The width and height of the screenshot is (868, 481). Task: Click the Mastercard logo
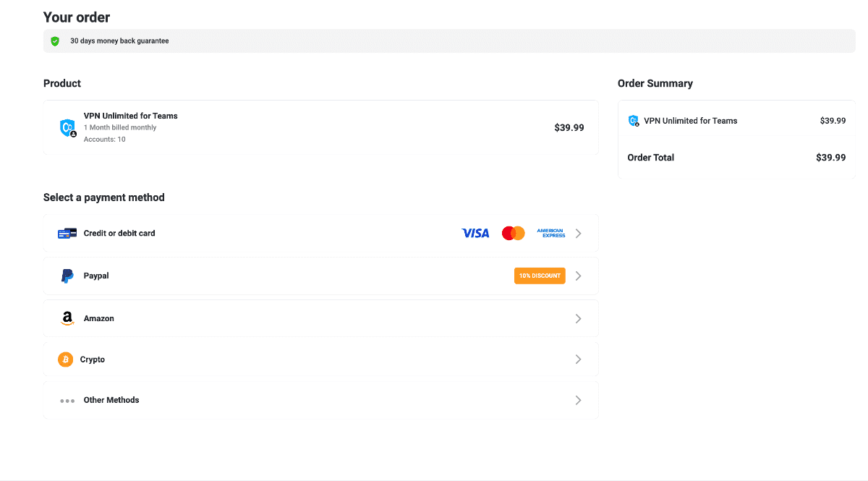coord(513,233)
